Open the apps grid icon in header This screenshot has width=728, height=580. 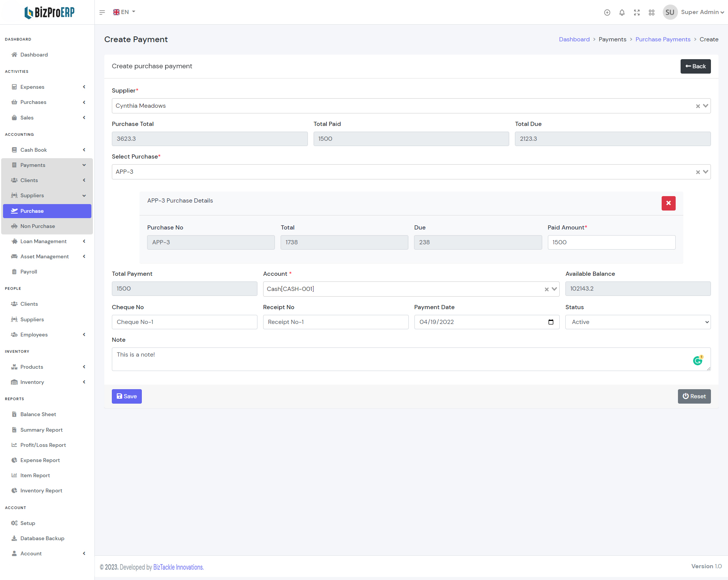(651, 13)
